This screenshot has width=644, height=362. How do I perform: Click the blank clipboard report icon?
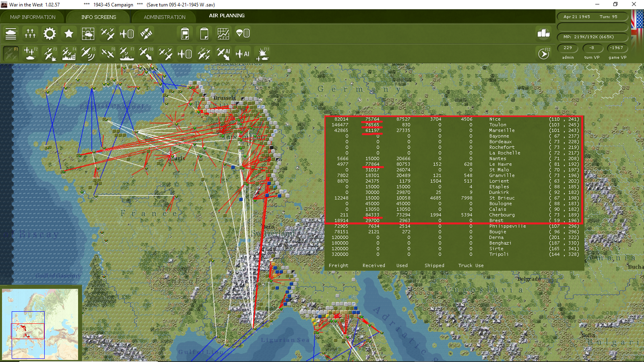click(x=204, y=33)
